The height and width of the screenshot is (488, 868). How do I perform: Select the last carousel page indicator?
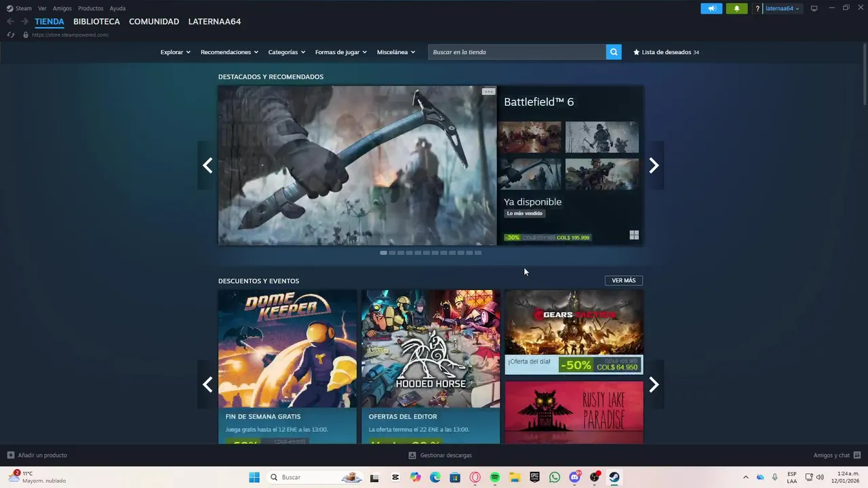coord(478,253)
